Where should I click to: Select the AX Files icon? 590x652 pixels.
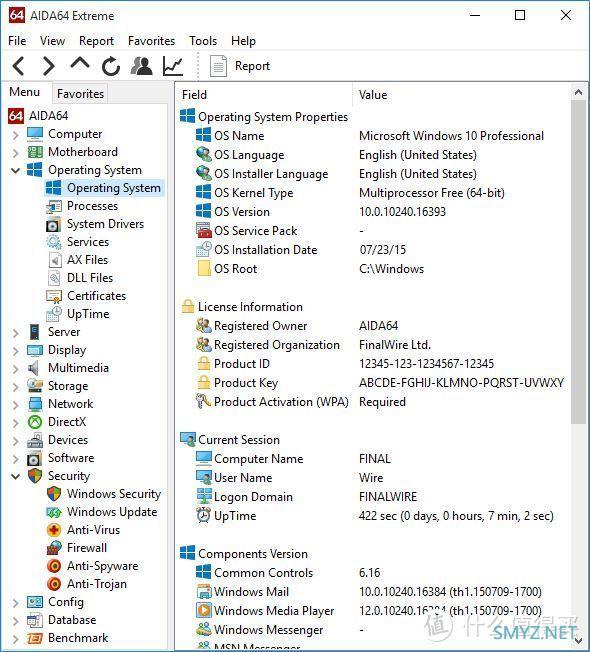[54, 260]
